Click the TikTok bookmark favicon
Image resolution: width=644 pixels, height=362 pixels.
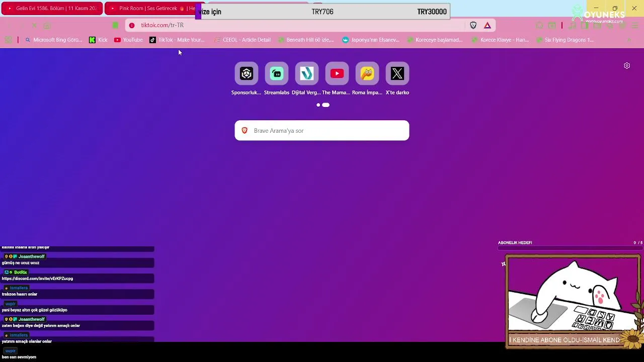click(x=152, y=40)
